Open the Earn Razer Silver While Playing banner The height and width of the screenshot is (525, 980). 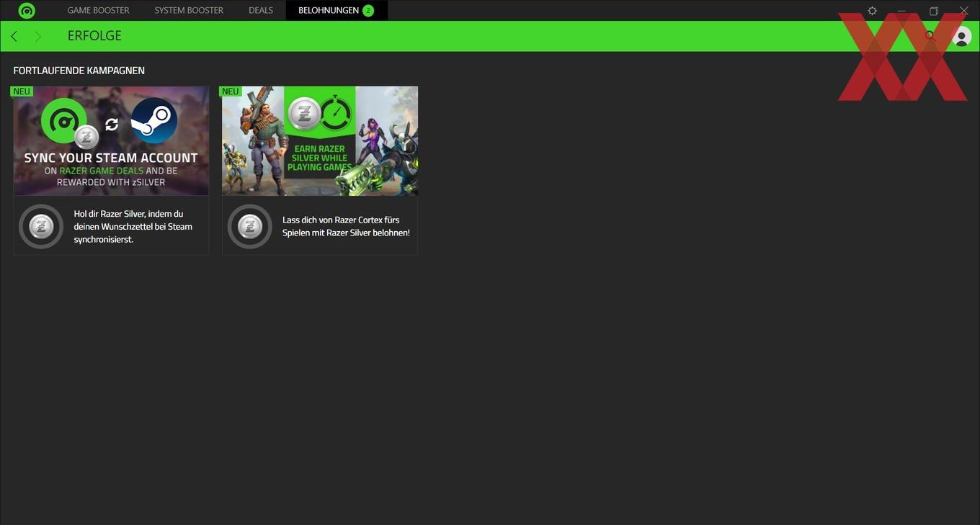[320, 141]
